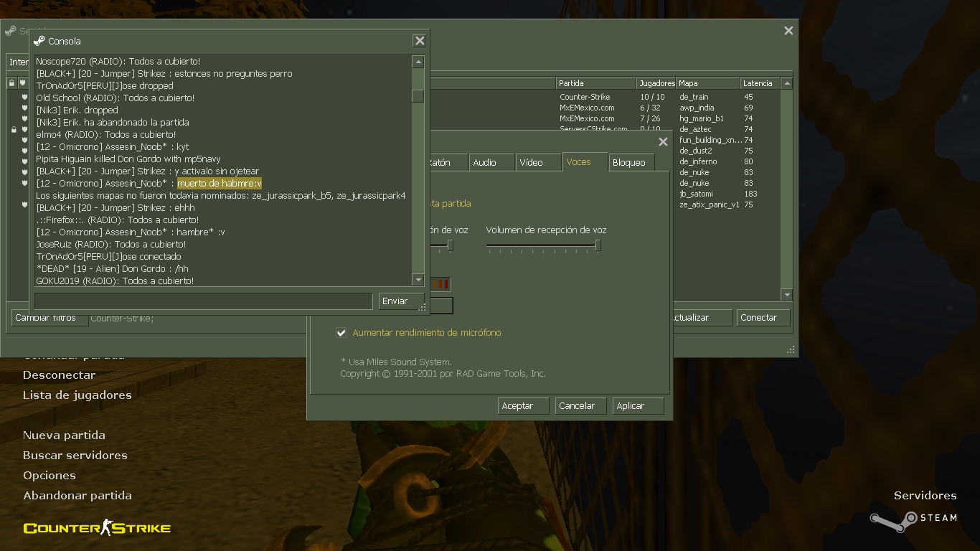Click the Steam icon in Consola title bar
Viewport: 980px width, 551px height.
click(x=39, y=41)
